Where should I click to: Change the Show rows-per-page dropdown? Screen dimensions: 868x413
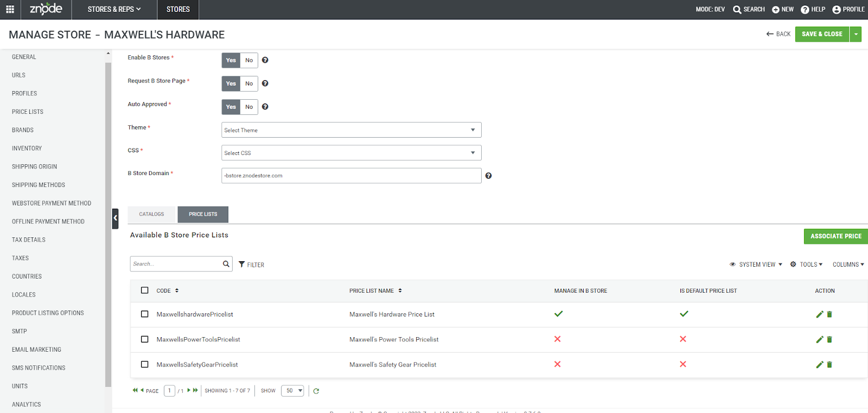point(292,391)
